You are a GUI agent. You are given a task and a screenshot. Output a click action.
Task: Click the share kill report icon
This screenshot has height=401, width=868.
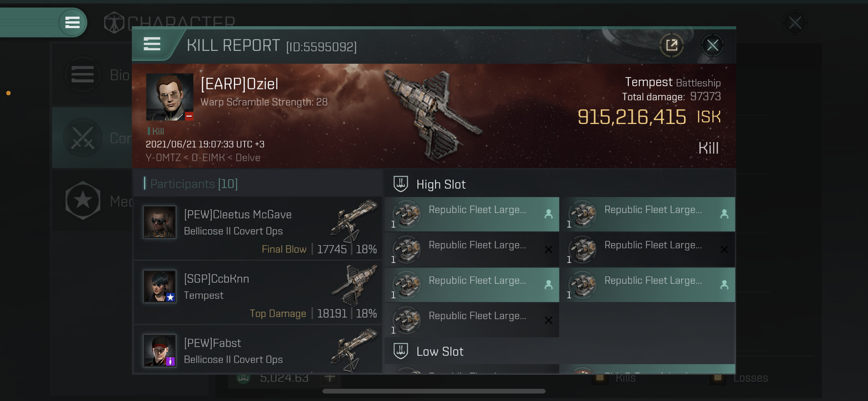pyautogui.click(x=671, y=45)
